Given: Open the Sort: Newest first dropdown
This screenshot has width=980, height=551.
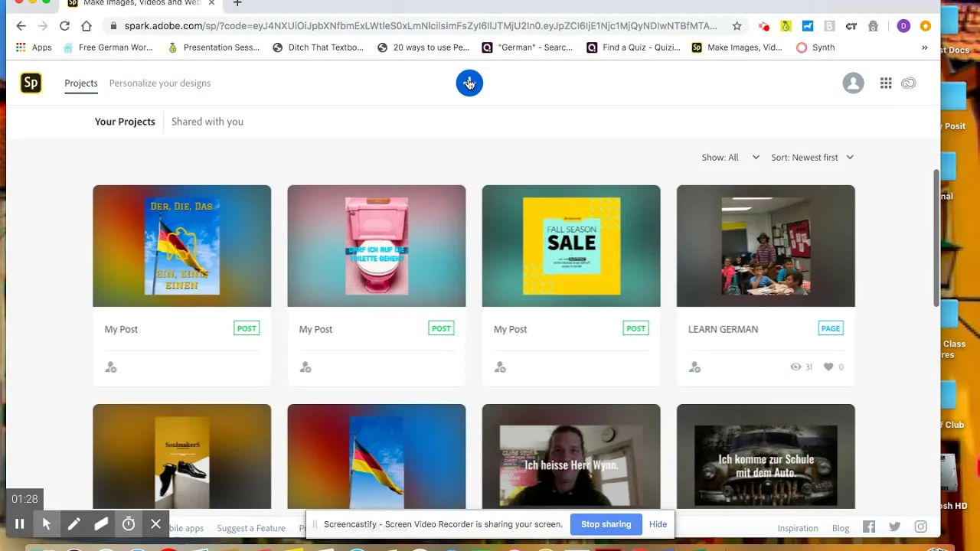Looking at the screenshot, I should pos(812,158).
